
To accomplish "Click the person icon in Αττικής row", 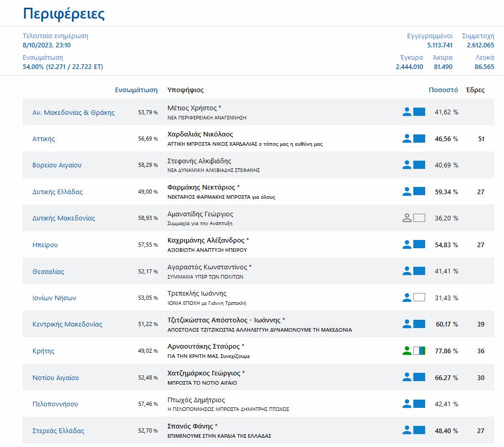I will pos(407,138).
